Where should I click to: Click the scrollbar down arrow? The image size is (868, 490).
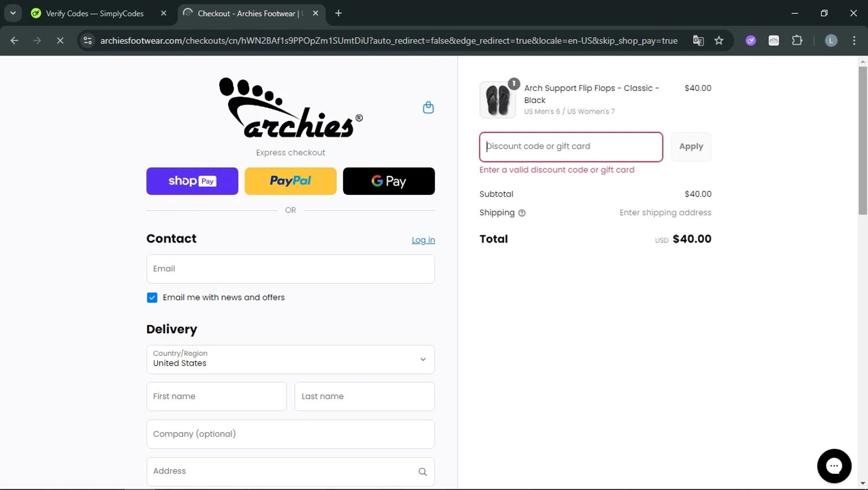point(863,484)
